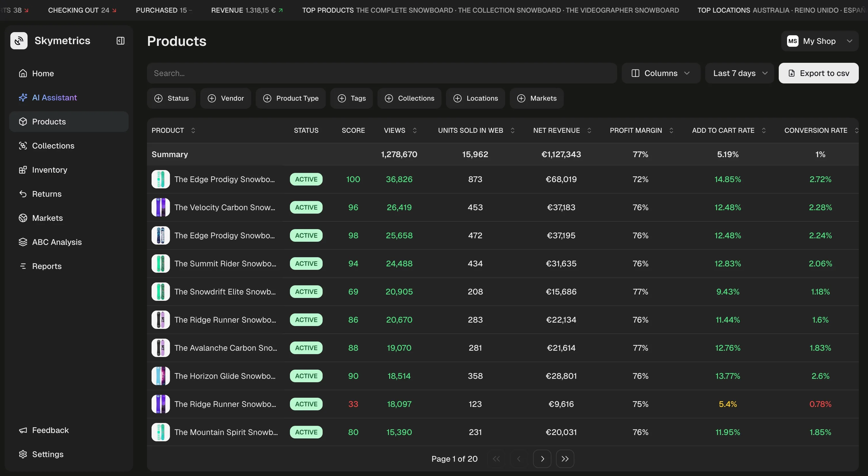Collapse the sidebar panel icon
The height and width of the screenshot is (476, 868).
tap(120, 41)
